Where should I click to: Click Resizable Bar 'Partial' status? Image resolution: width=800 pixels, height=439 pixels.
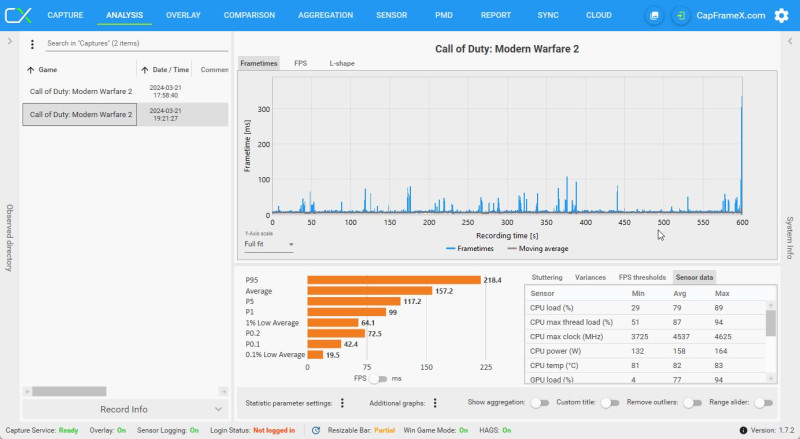click(x=385, y=430)
